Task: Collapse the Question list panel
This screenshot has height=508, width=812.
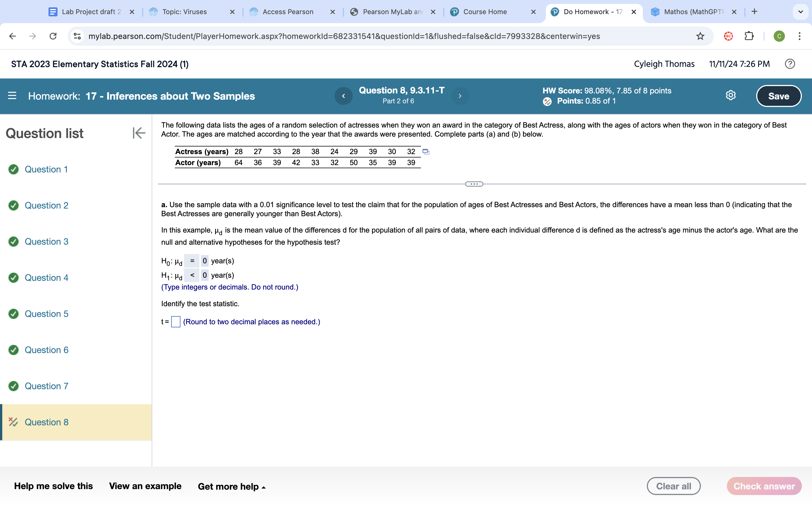Action: (139, 133)
